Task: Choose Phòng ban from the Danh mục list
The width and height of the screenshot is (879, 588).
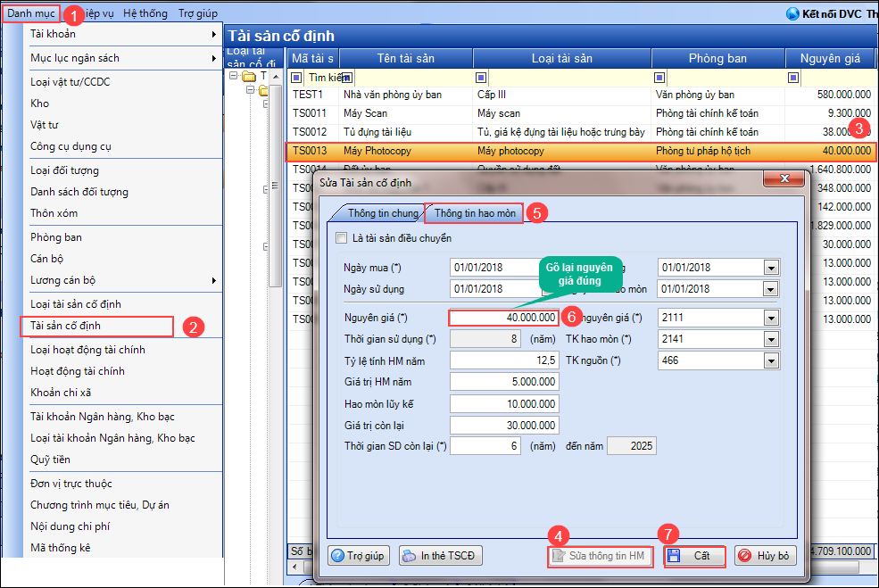Action: pos(56,237)
